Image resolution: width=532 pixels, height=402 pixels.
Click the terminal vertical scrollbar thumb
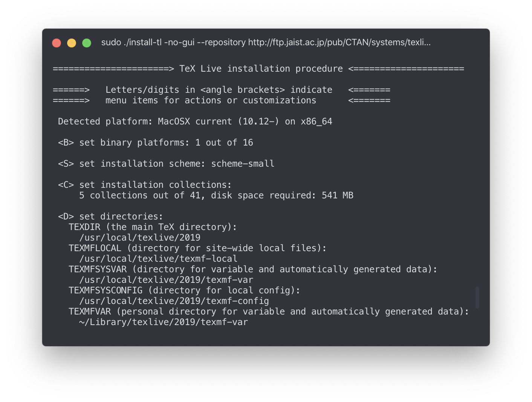point(477,298)
